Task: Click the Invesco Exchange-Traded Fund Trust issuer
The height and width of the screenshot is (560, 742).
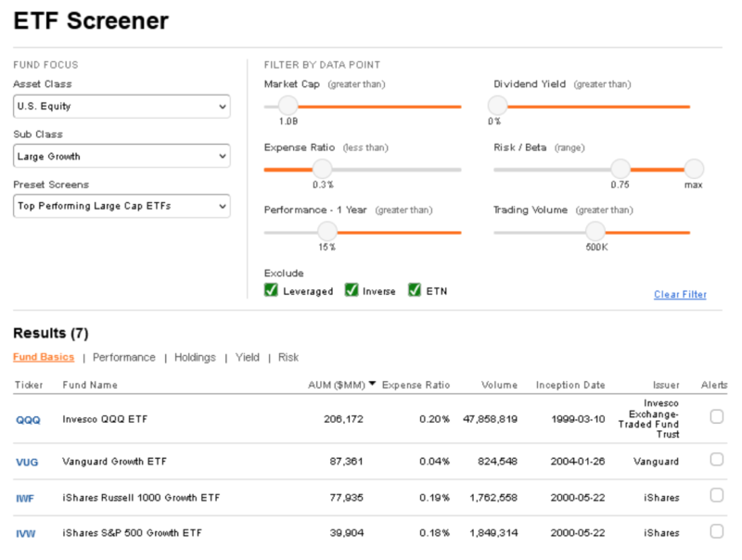Action: tap(648, 418)
